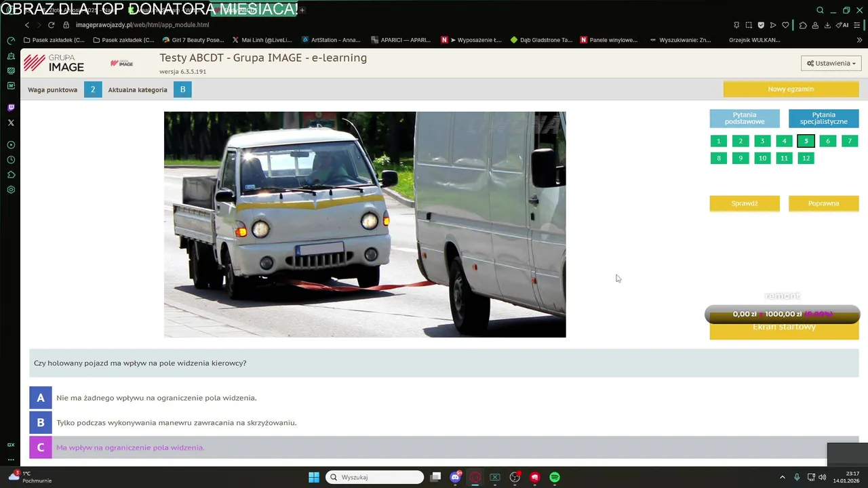Open Panele winylowe bookmark
Viewport: 868px width, 488px height.
pyautogui.click(x=609, y=40)
